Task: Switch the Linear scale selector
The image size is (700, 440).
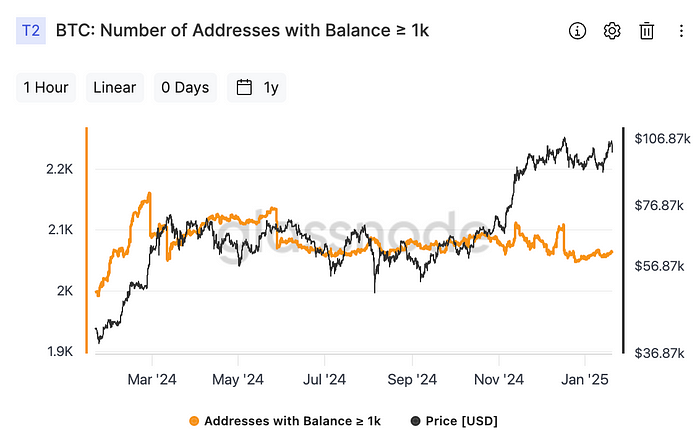Action: [x=115, y=87]
